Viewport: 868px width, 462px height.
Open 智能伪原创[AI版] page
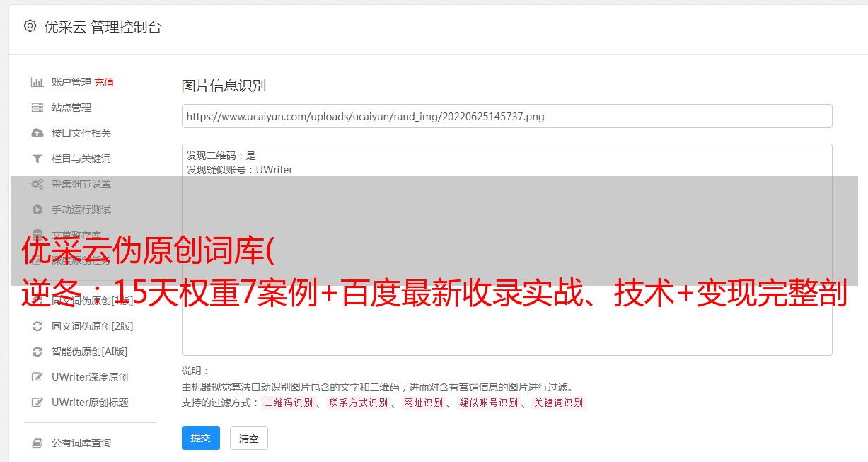point(90,352)
